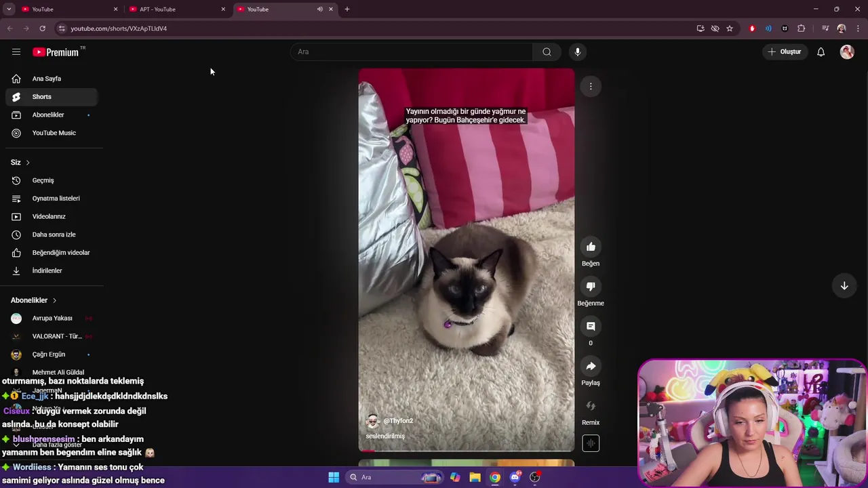Expand the Abonelikler section chevron
The height and width of the screenshot is (488, 868).
[x=54, y=300]
